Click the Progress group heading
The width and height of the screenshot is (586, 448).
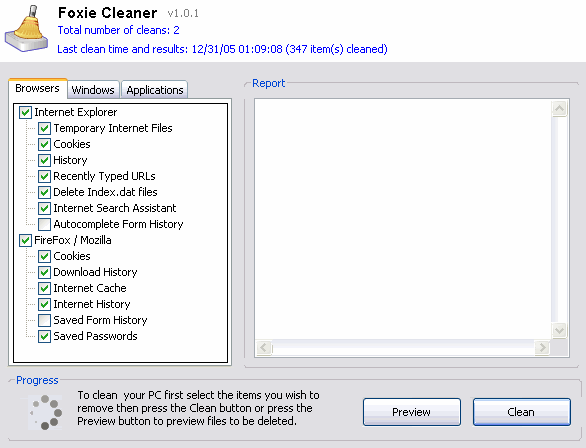(37, 380)
